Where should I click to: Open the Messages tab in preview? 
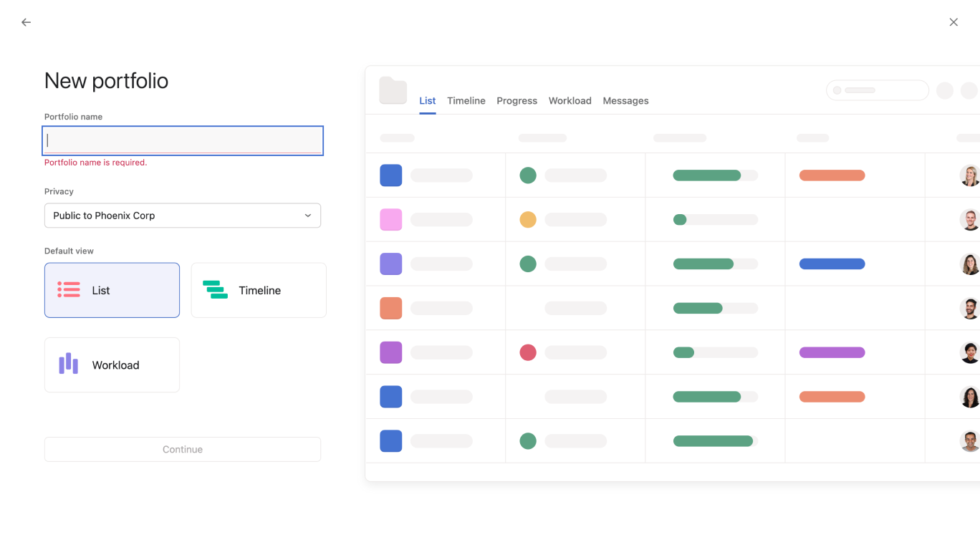coord(625,100)
